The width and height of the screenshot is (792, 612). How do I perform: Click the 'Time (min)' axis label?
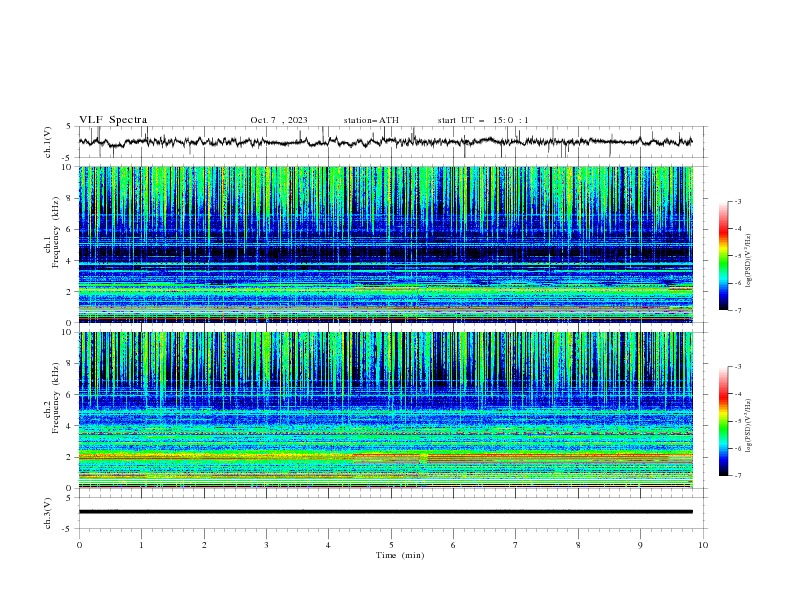[400, 555]
